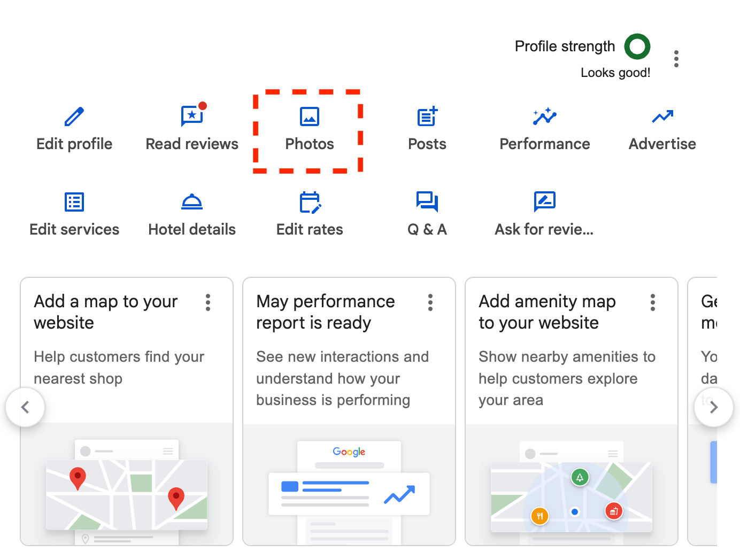Click the 'Performance' text label
The image size is (740, 560).
coord(545,144)
